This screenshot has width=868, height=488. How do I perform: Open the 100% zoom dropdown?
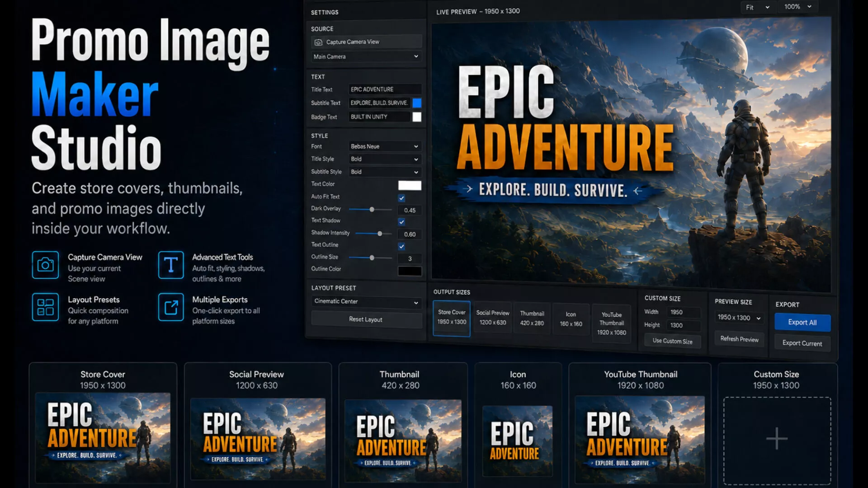798,7
